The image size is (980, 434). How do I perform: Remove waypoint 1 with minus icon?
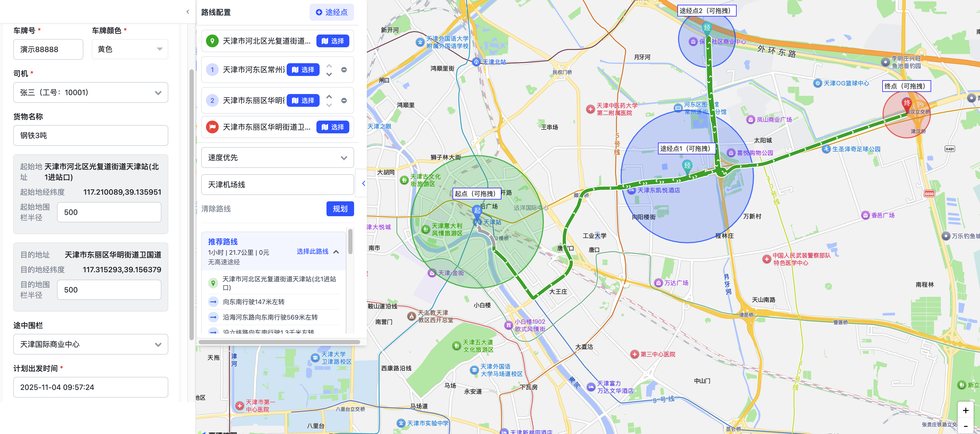[344, 70]
